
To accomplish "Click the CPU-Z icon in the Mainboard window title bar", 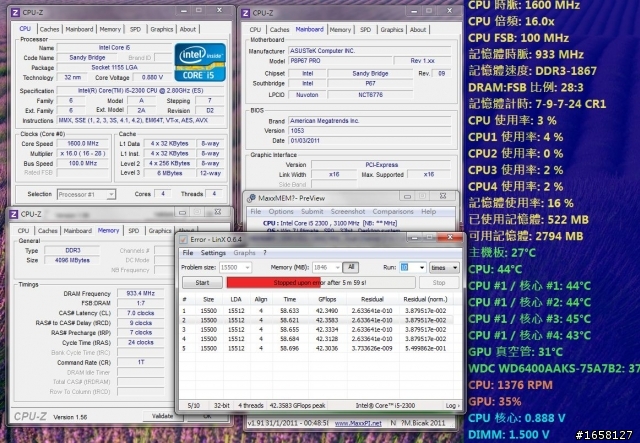I will [x=245, y=13].
